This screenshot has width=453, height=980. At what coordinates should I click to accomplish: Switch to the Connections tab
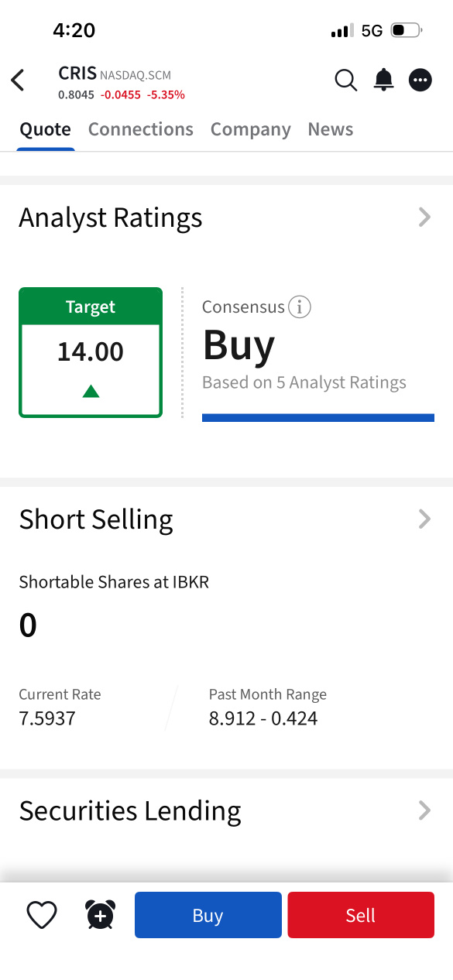point(141,129)
